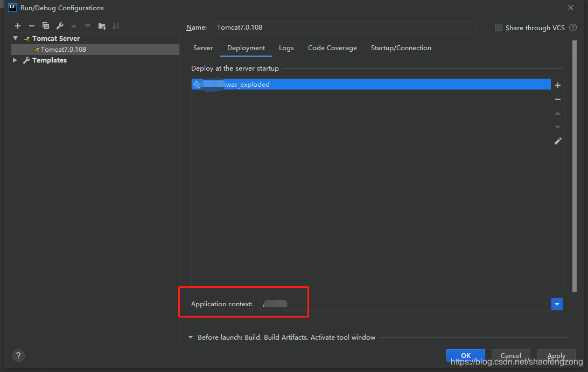
Task: Open edit templates wrench icon in toolbar
Action: coord(60,26)
